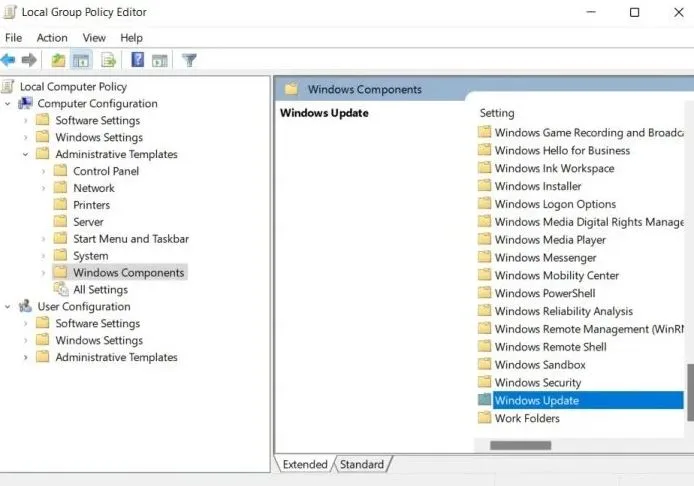
Task: Toggle Show/Hide Action Pane toolbar icon
Action: (160, 60)
